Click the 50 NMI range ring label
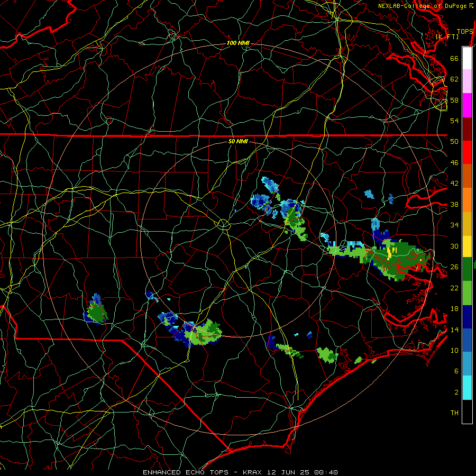Viewport: 476px width, 476px height. pyautogui.click(x=238, y=141)
